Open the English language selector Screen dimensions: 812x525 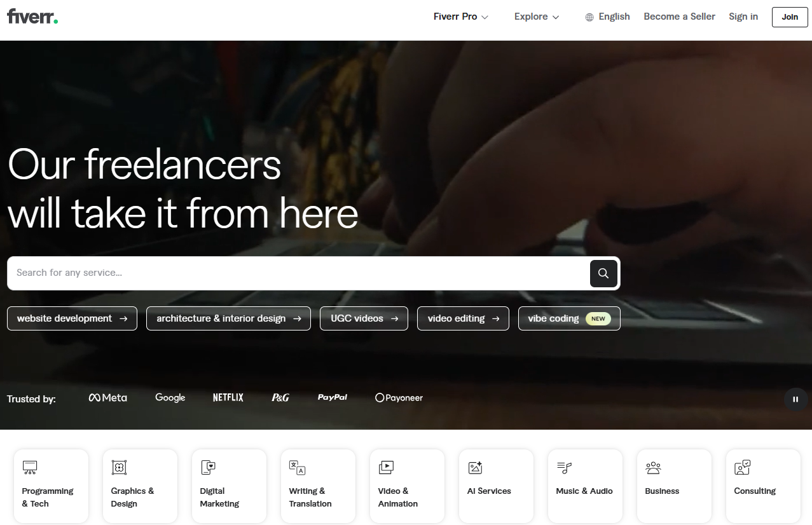[x=607, y=17]
